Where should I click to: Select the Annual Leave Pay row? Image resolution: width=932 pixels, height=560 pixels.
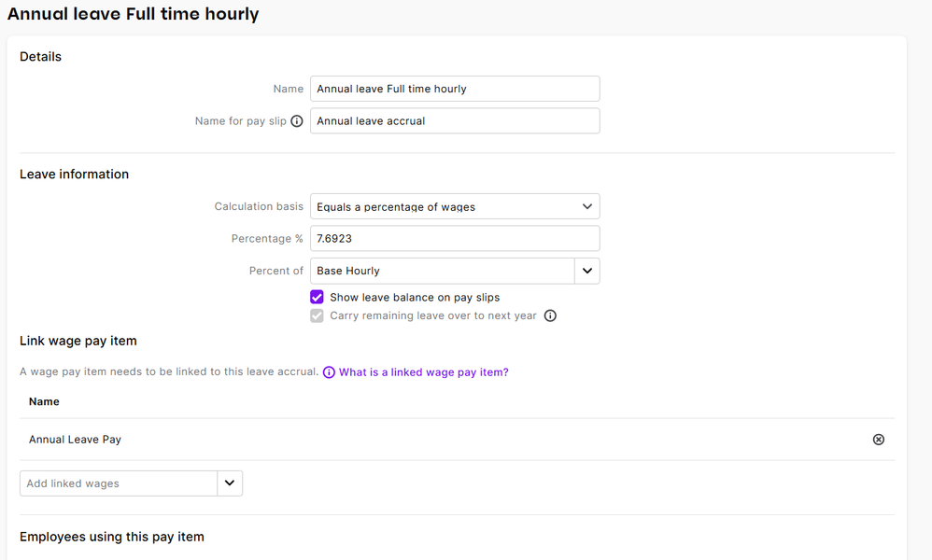(x=75, y=440)
